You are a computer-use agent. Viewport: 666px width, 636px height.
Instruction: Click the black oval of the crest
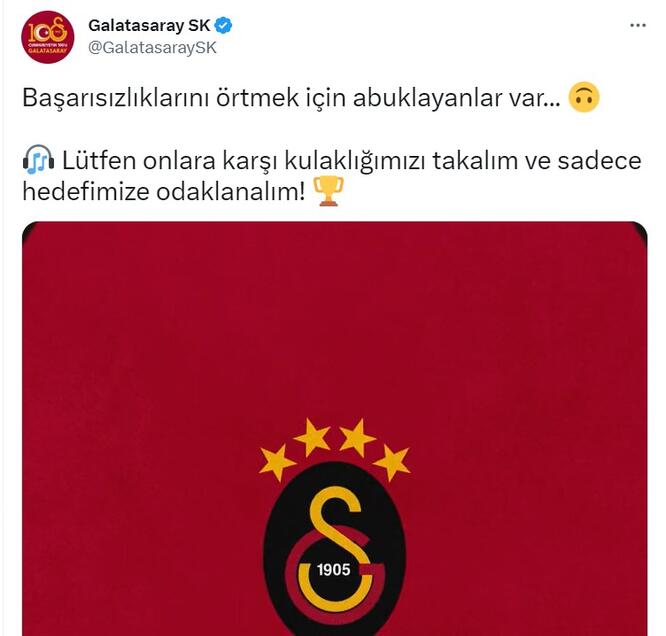point(335,550)
